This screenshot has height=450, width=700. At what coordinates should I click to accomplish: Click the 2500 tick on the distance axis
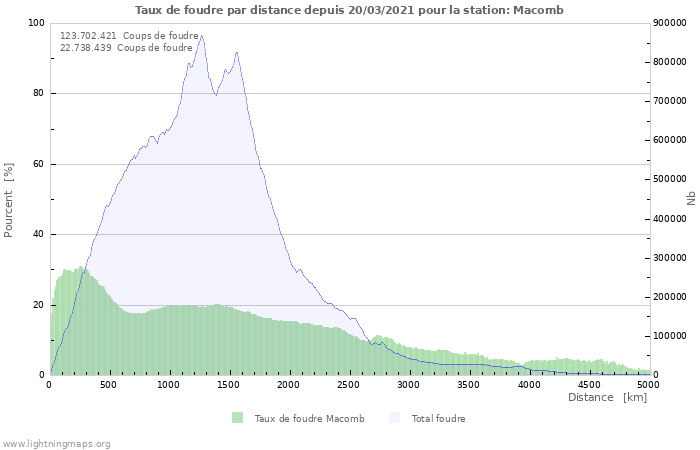coord(349,384)
